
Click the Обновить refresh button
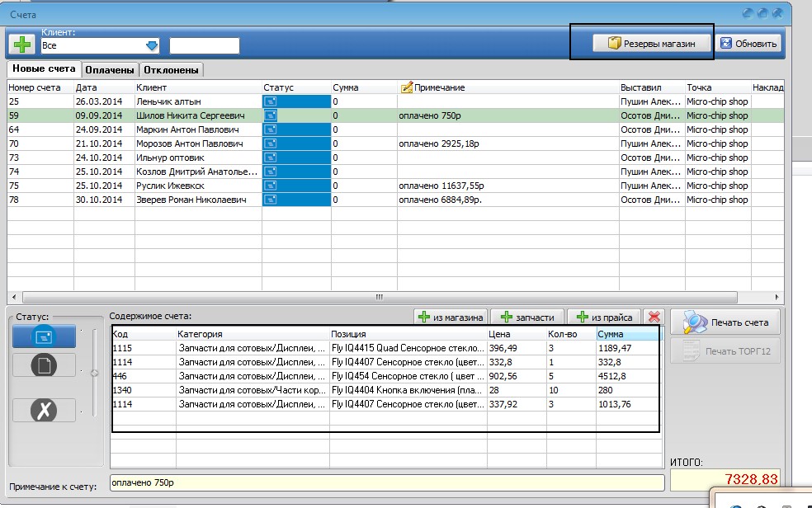748,44
